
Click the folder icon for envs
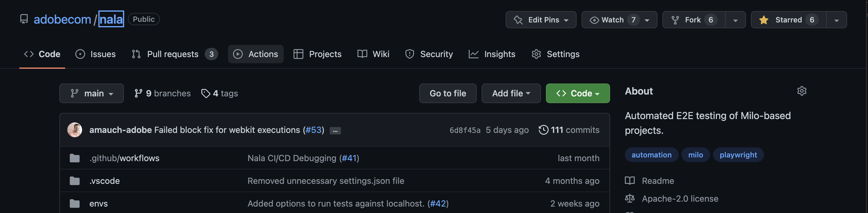coord(75,203)
